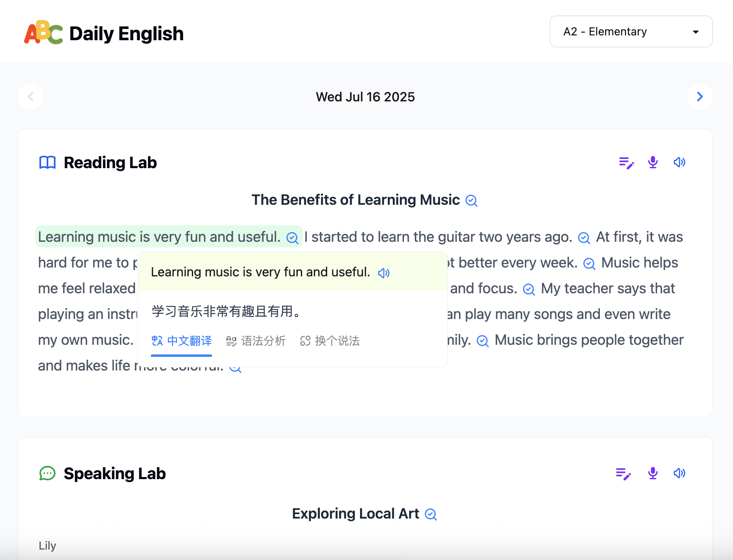Click analyze icon next to 'Exploring Local Art'
Screen dimensions: 733x560
[x=431, y=514]
